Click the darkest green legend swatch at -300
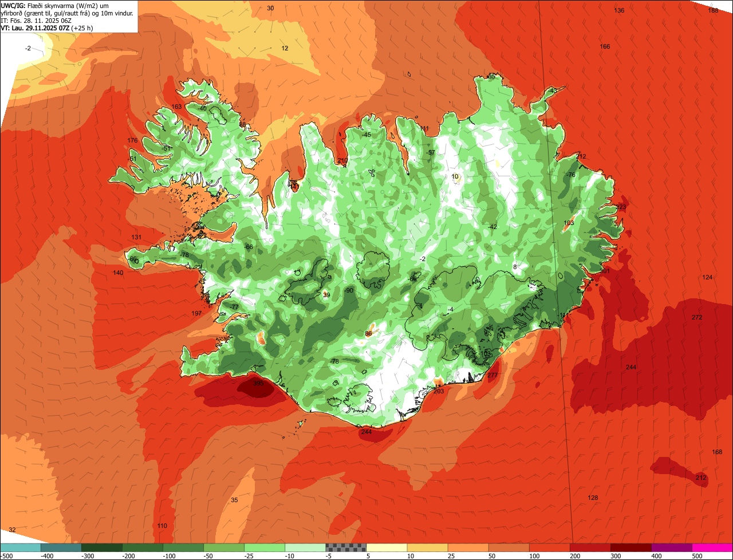733x560 pixels. (x=101, y=547)
